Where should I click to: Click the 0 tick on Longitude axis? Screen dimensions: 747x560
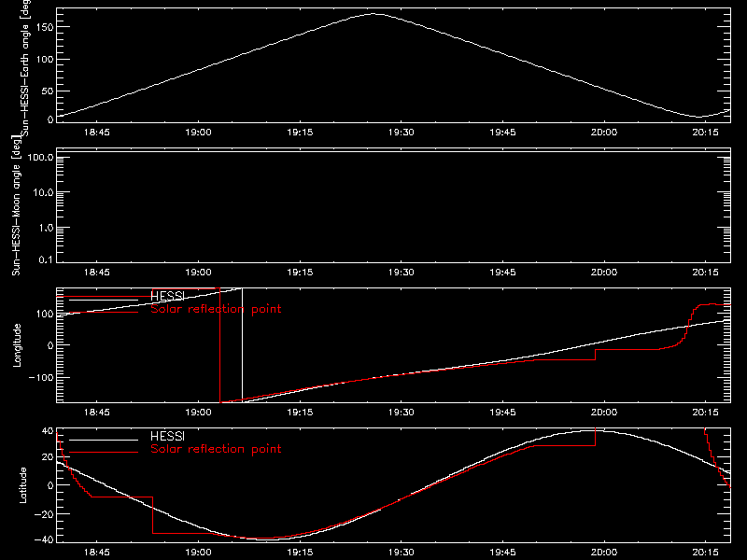tap(50, 345)
